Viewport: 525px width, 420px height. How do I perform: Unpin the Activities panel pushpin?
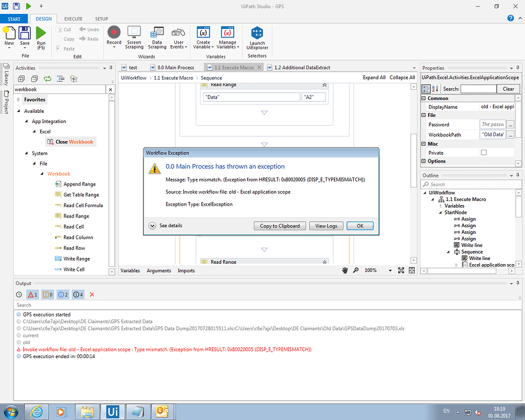click(111, 67)
